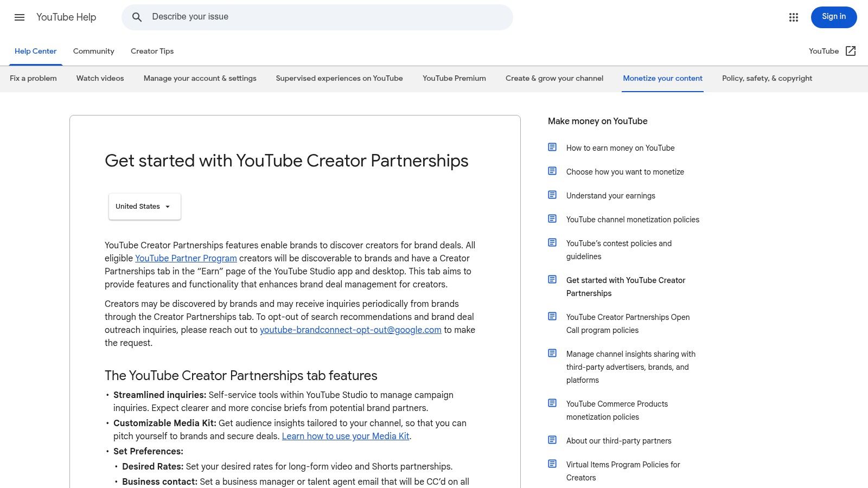
Task: Open sidebar Get started with Creator Partnerships link
Action: pyautogui.click(x=626, y=287)
